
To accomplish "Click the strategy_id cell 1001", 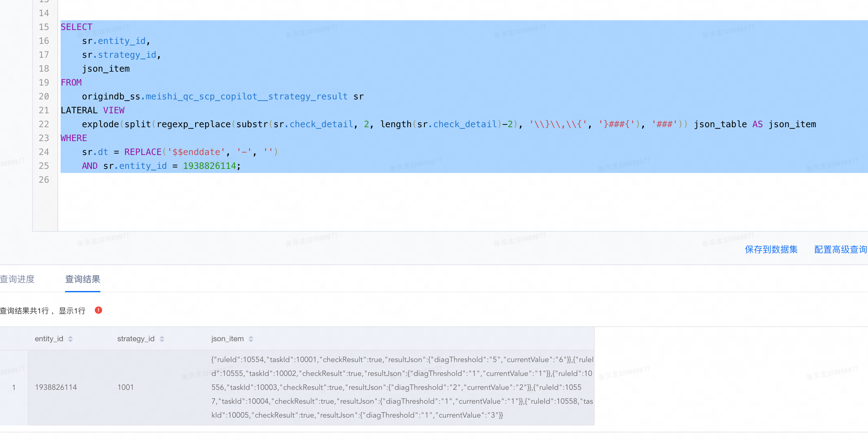I will point(125,387).
